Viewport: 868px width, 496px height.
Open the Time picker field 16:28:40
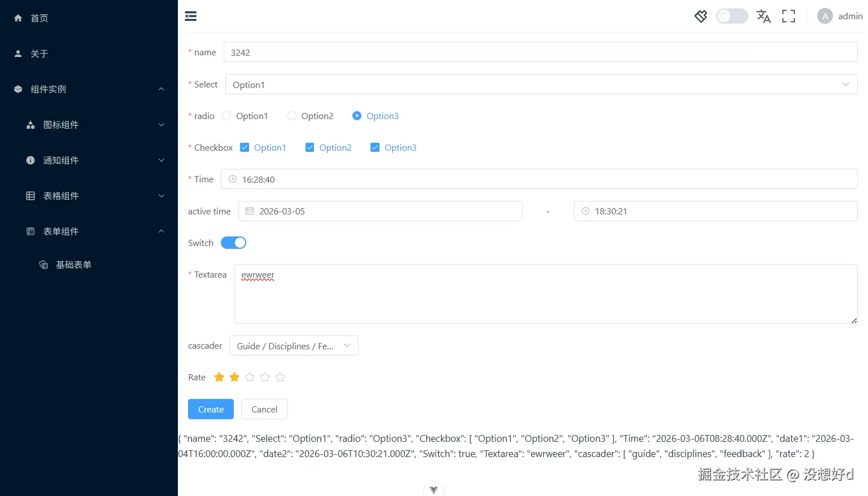point(539,179)
